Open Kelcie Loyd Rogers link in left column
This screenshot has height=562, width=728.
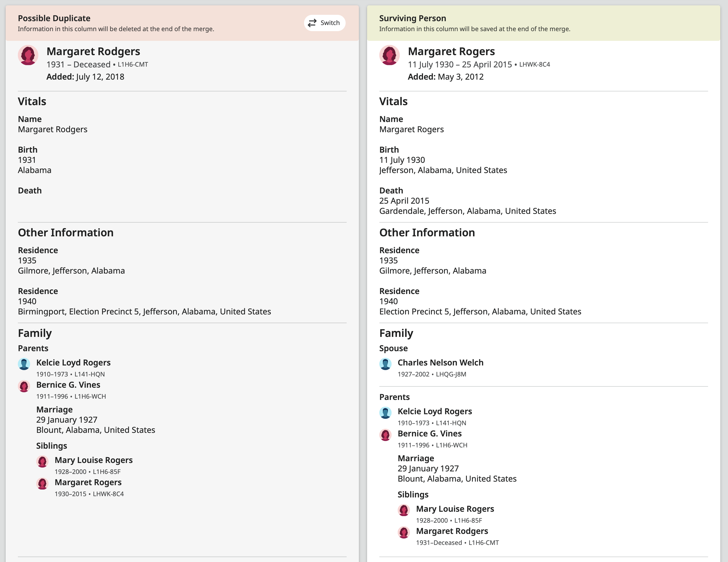(x=73, y=363)
